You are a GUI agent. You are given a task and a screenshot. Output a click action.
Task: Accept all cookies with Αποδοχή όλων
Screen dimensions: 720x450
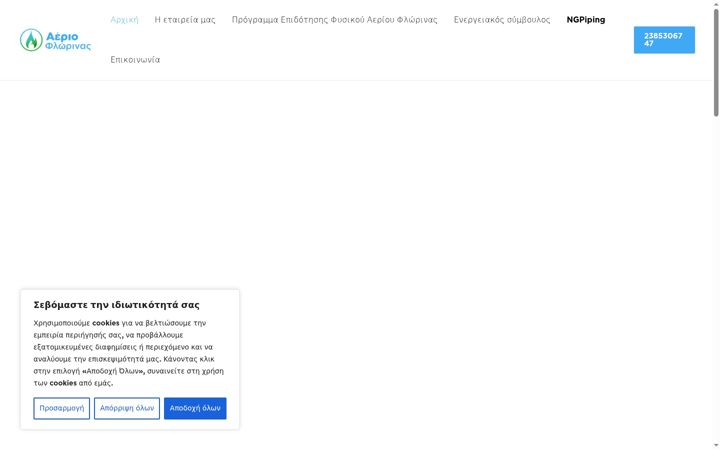[195, 408]
